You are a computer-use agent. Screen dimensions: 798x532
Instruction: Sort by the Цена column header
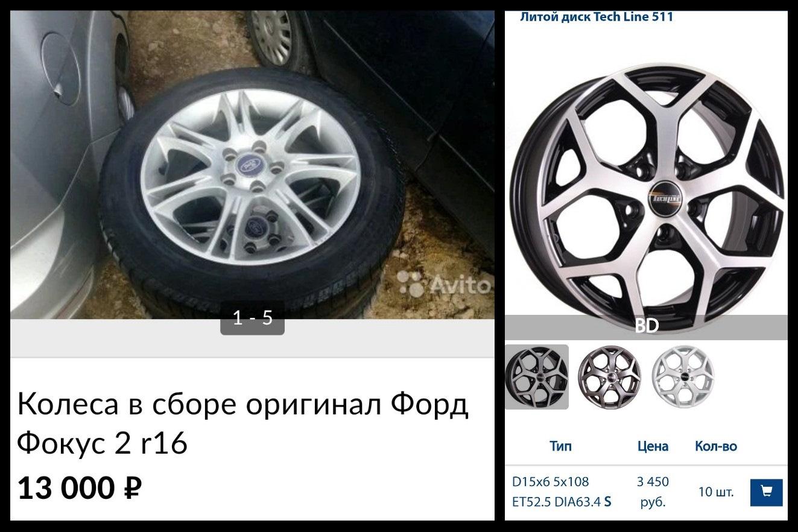click(653, 446)
